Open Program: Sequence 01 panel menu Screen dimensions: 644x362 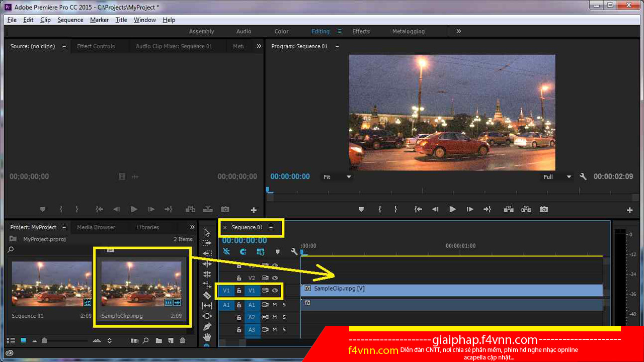pos(337,46)
